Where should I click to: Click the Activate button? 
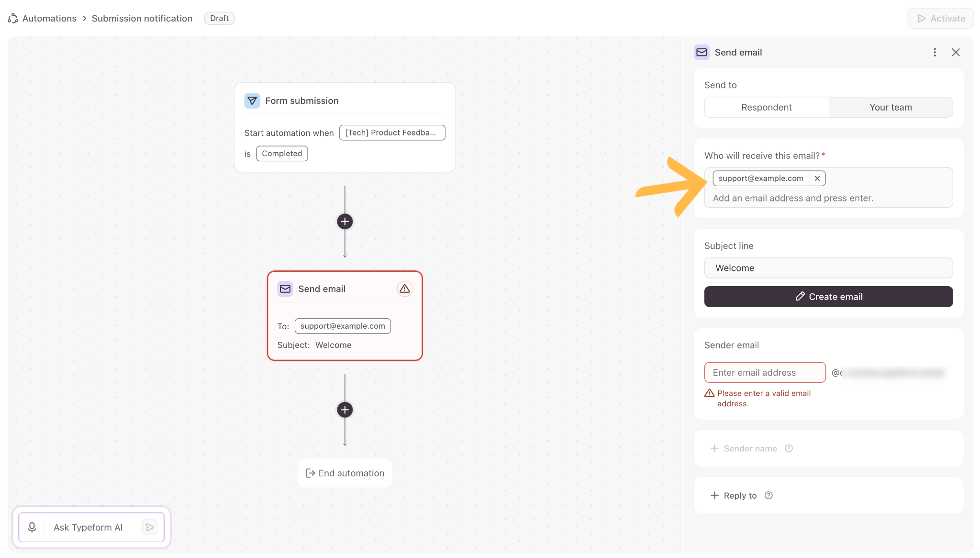coord(940,18)
